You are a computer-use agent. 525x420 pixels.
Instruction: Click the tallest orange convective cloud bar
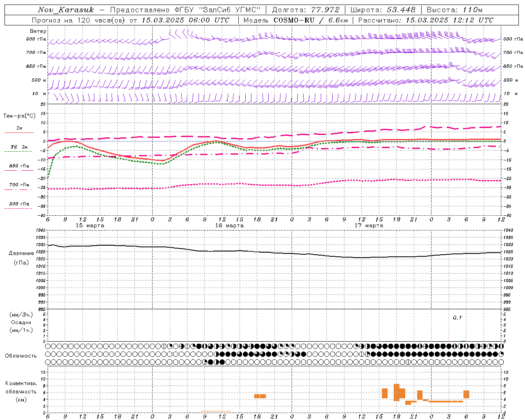(396, 393)
